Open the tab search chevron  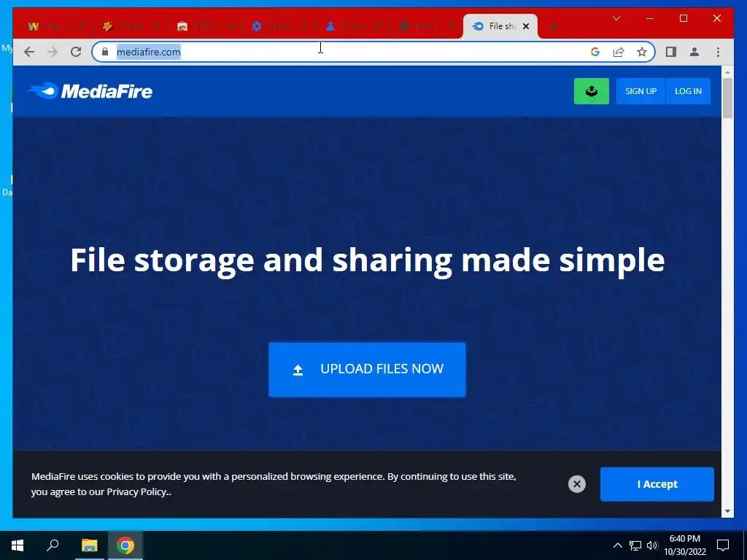(616, 18)
